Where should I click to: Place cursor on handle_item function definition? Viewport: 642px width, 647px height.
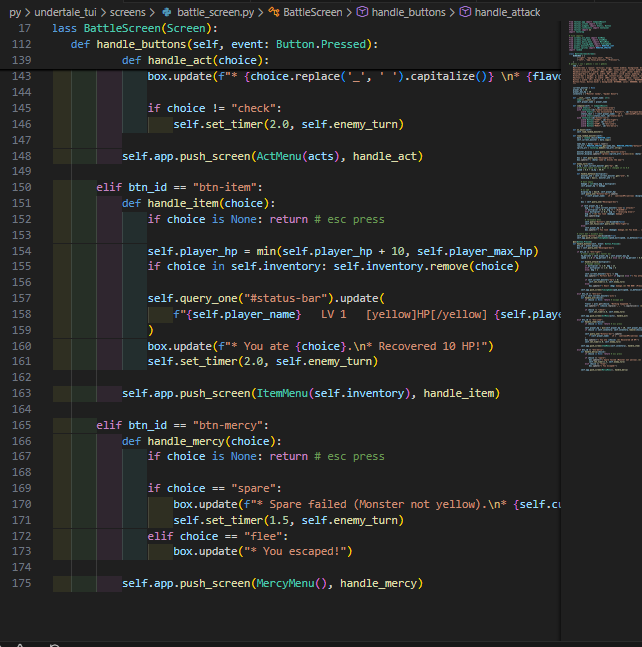click(x=186, y=203)
